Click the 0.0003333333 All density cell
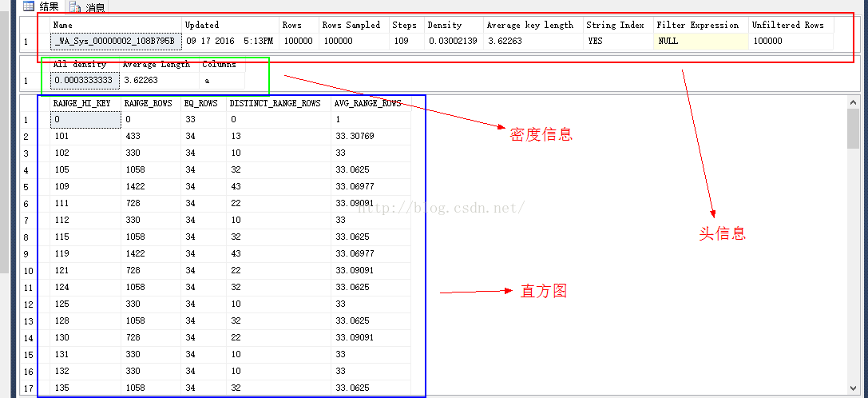The width and height of the screenshot is (868, 398). click(x=85, y=81)
